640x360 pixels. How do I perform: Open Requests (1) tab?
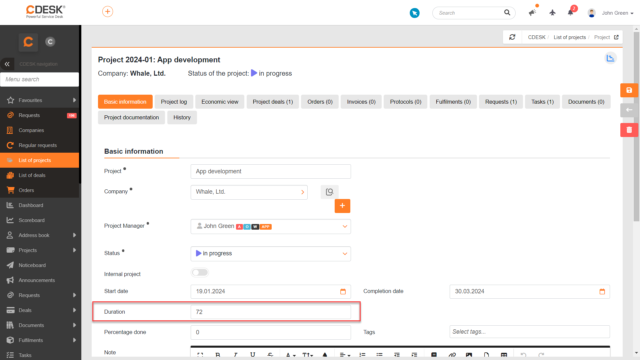pos(501,102)
